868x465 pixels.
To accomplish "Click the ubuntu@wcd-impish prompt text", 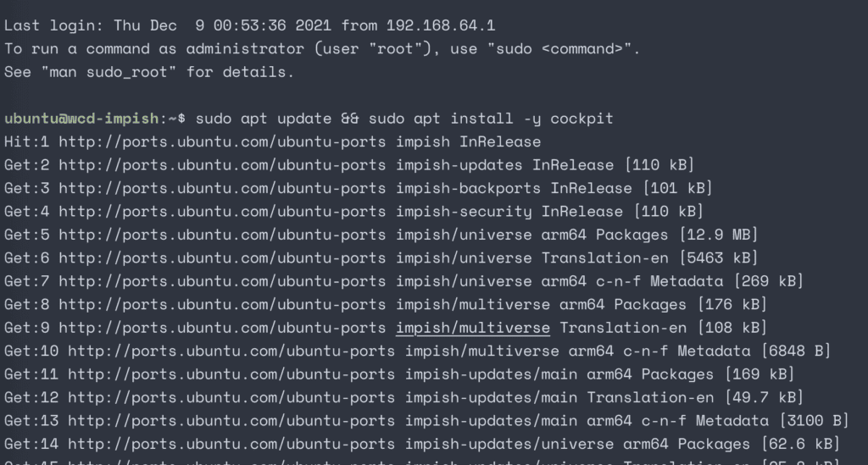I will (x=81, y=119).
